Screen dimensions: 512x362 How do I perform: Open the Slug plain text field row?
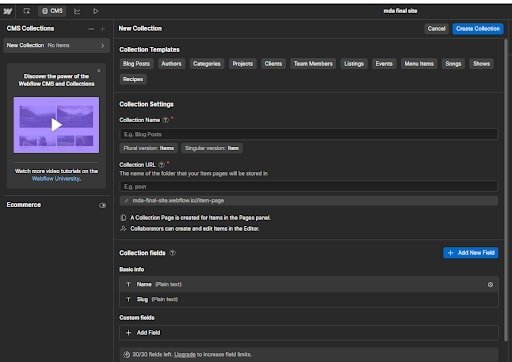tap(309, 299)
